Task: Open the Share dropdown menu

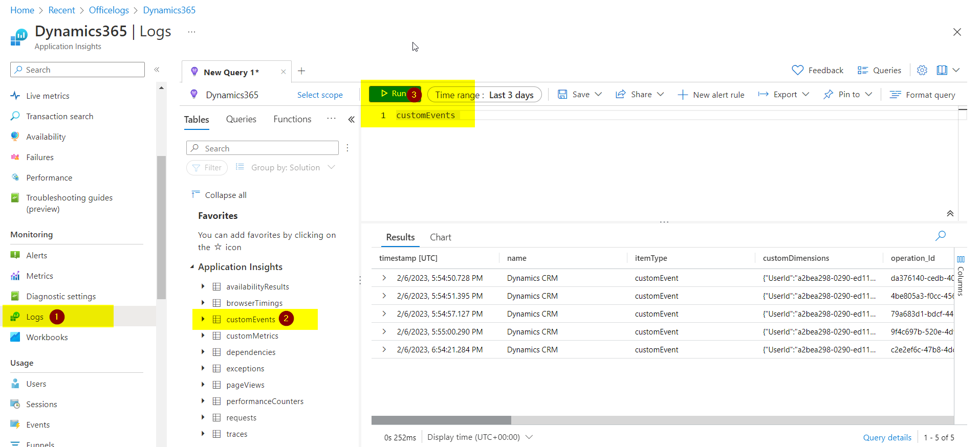Action: pyautogui.click(x=640, y=95)
